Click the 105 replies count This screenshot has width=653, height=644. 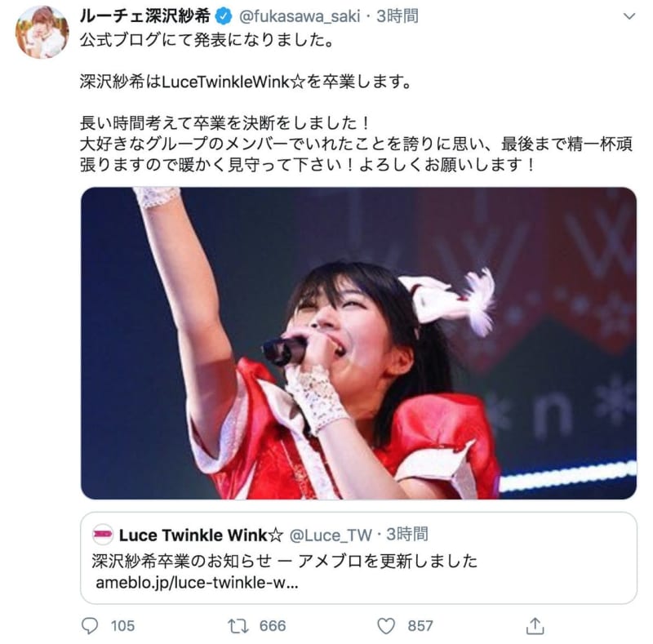(122, 626)
